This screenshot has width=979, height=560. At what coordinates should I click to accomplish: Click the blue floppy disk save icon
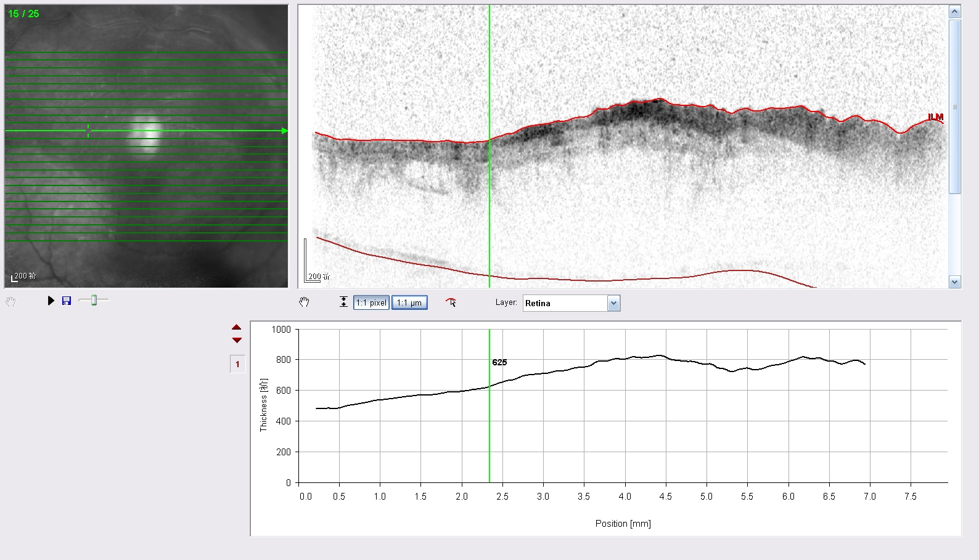(x=67, y=301)
